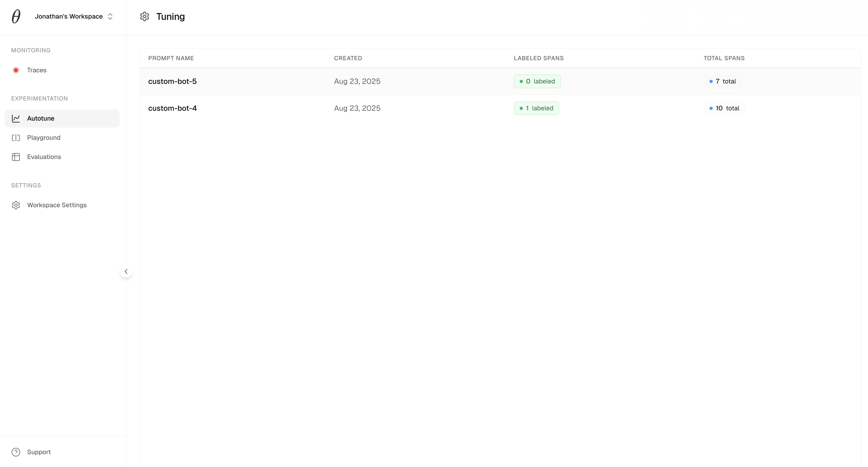Open Workspace Settings label
868x467 pixels.
pyautogui.click(x=57, y=205)
